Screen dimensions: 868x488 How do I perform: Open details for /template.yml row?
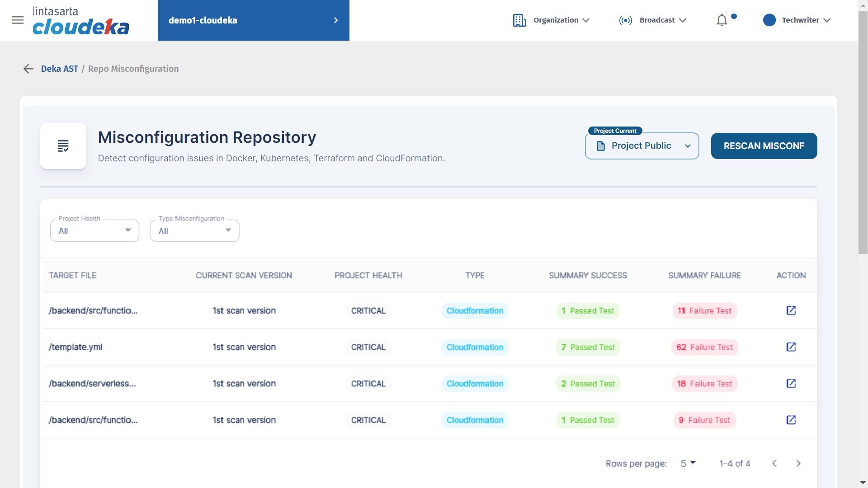tap(791, 347)
